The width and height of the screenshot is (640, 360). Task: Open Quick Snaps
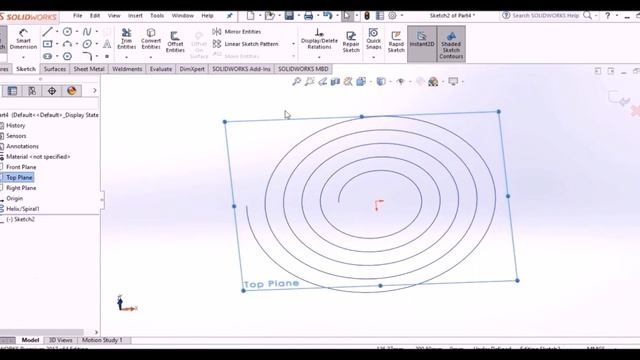point(373,39)
